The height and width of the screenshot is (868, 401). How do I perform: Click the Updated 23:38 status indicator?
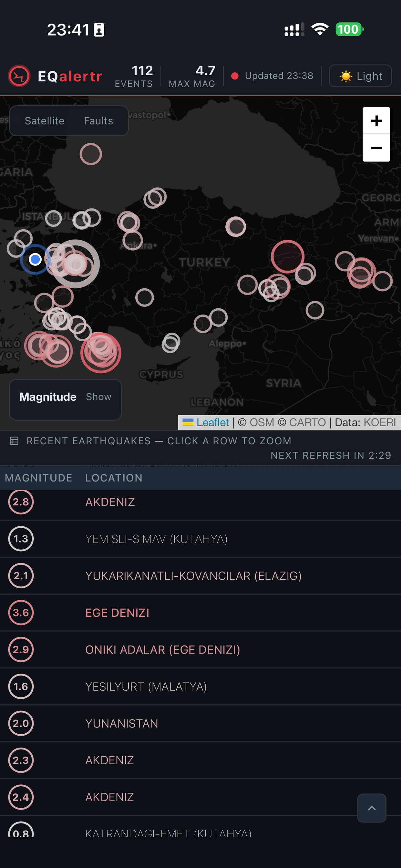272,76
